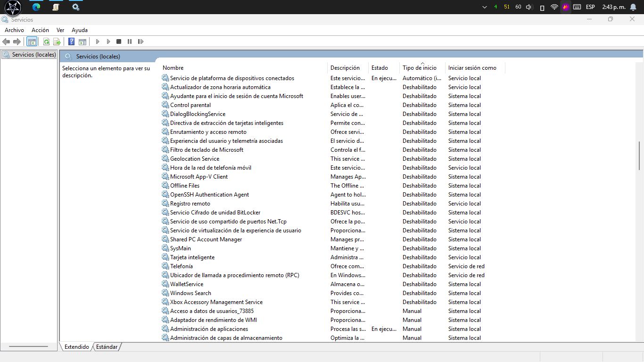The width and height of the screenshot is (644, 362).
Task: Sort by Iniciar sesión como column header
Action: coord(475,68)
